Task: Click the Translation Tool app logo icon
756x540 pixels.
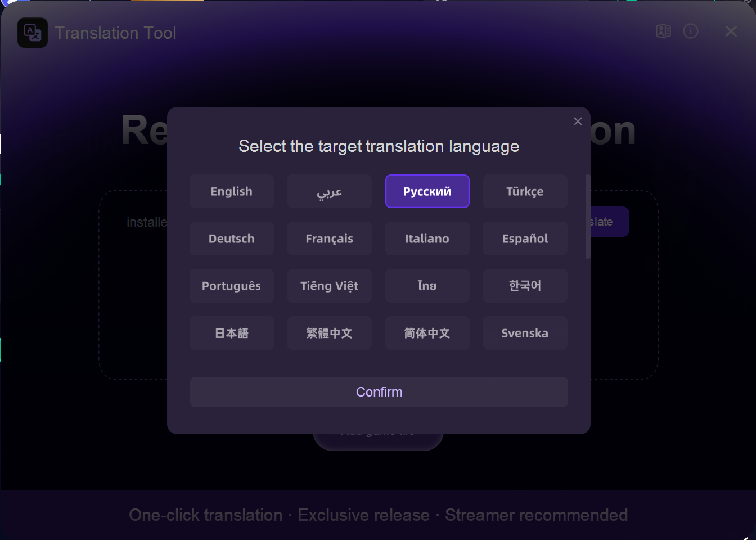Action: click(33, 33)
